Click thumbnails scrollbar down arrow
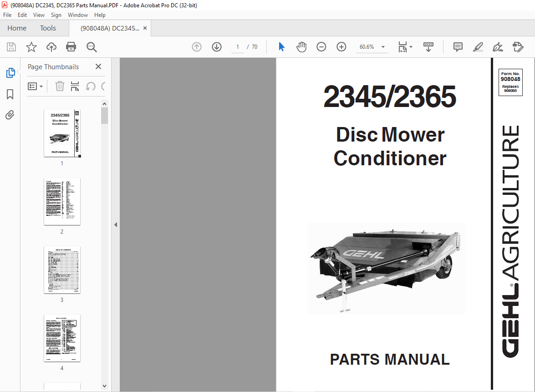The height and width of the screenshot is (392, 535). (x=104, y=386)
